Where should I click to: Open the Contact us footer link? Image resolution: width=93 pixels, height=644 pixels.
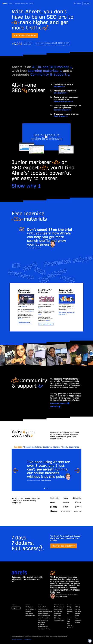(70, 628)
